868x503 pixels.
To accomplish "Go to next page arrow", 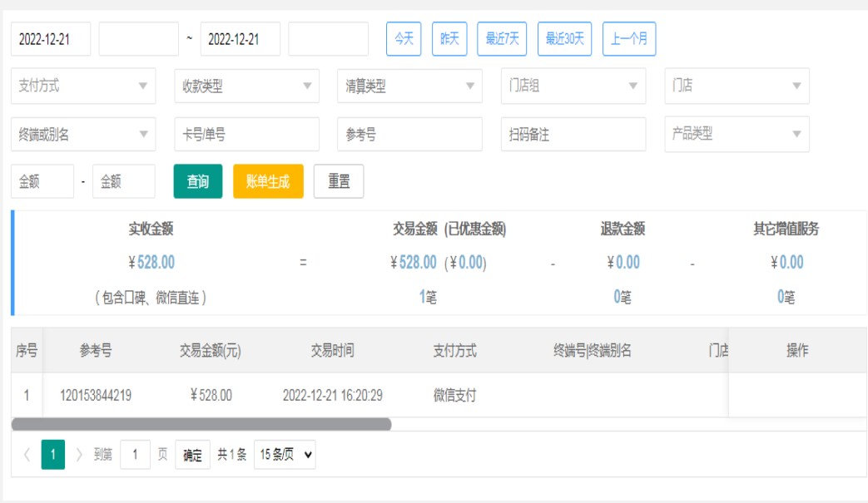I will 80,455.
